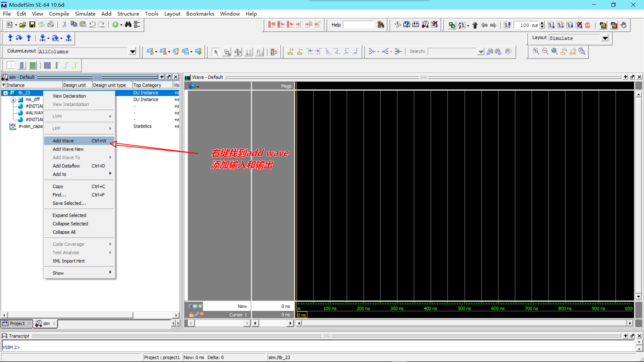Click the Zoom Full icon in the Wave toolbar
The width and height of the screenshot is (644, 362).
pos(554,51)
